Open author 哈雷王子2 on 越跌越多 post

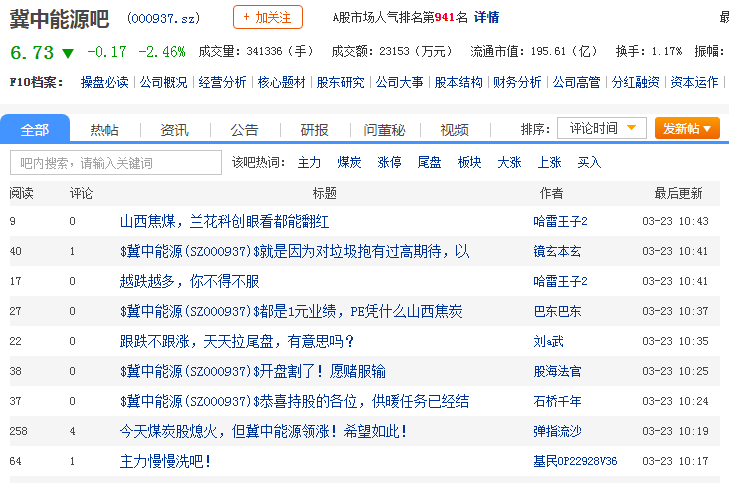[560, 281]
